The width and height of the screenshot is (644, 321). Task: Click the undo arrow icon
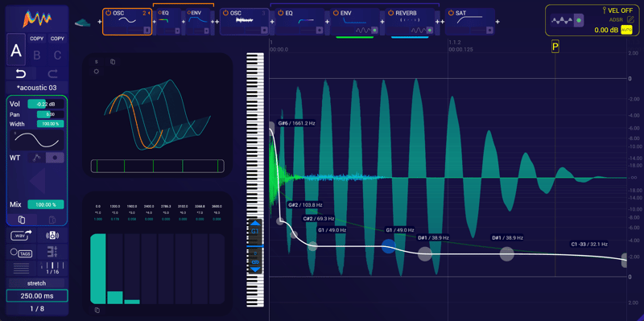tap(21, 74)
